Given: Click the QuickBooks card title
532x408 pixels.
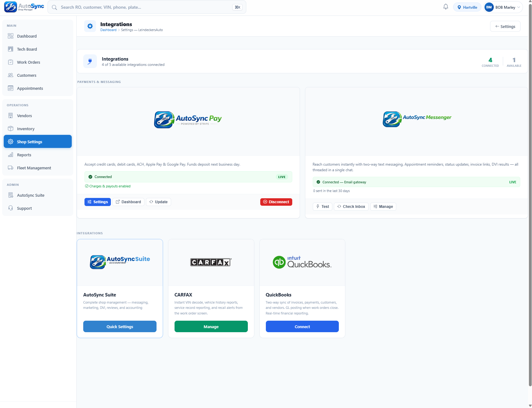Looking at the screenshot, I should (279, 295).
